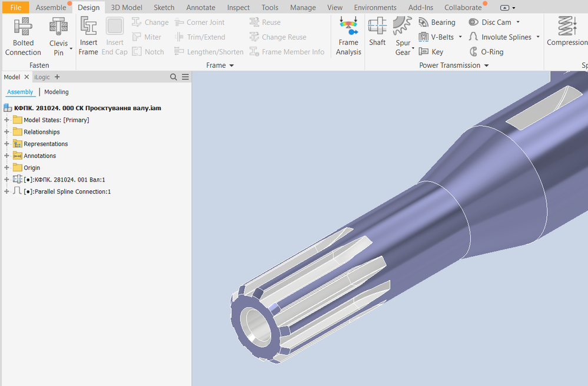This screenshot has height=386, width=588.
Task: Open the O-Ring generator
Action: 486,52
